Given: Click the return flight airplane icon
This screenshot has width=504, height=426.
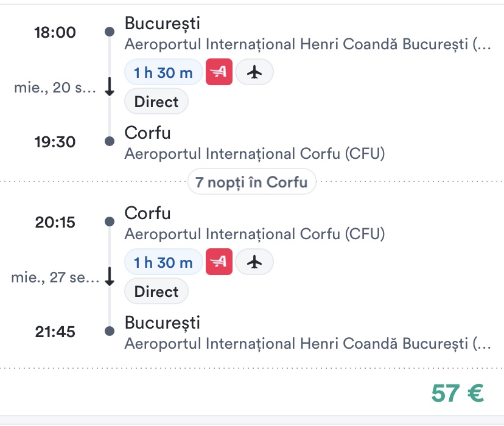Looking at the screenshot, I should pos(254,262).
